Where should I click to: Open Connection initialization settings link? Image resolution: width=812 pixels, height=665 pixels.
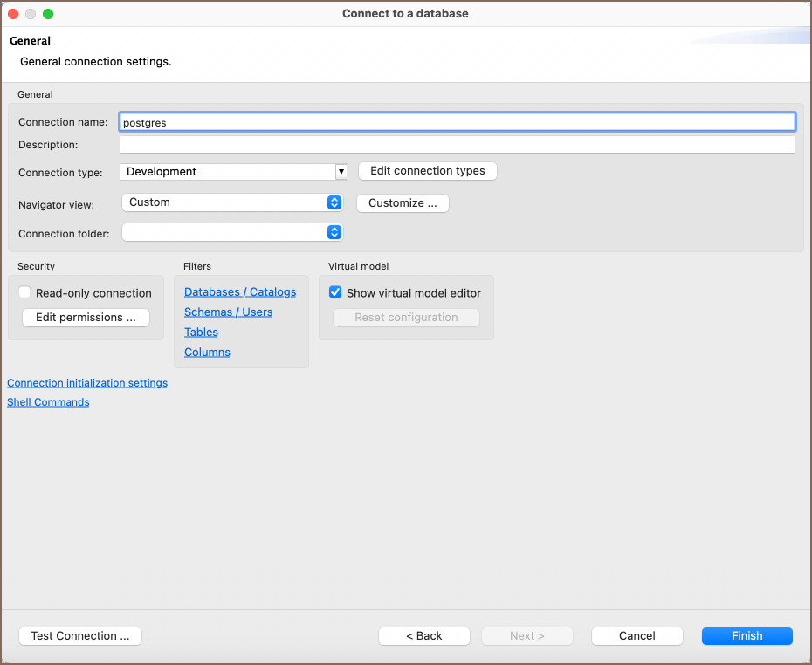[87, 383]
